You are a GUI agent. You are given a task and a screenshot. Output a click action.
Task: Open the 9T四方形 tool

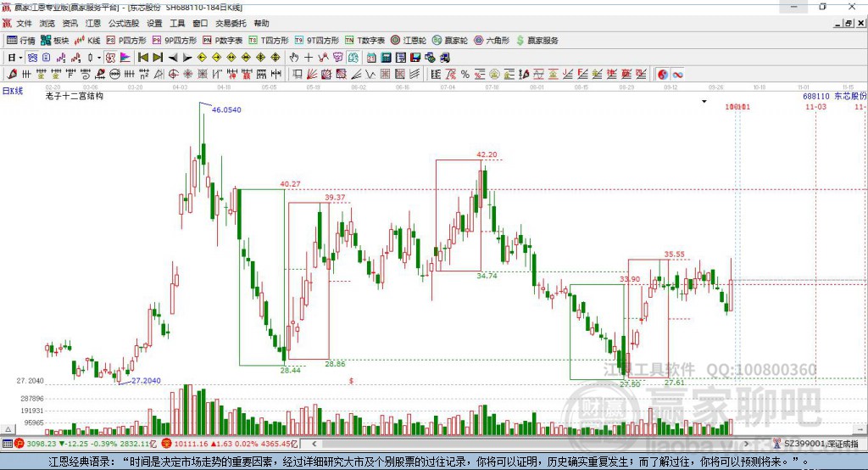click(317, 41)
